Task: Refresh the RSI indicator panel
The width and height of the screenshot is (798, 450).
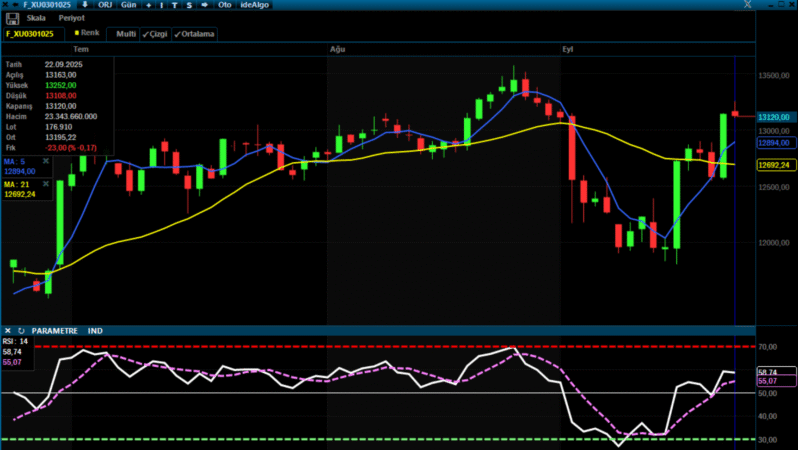Action: coord(21,330)
